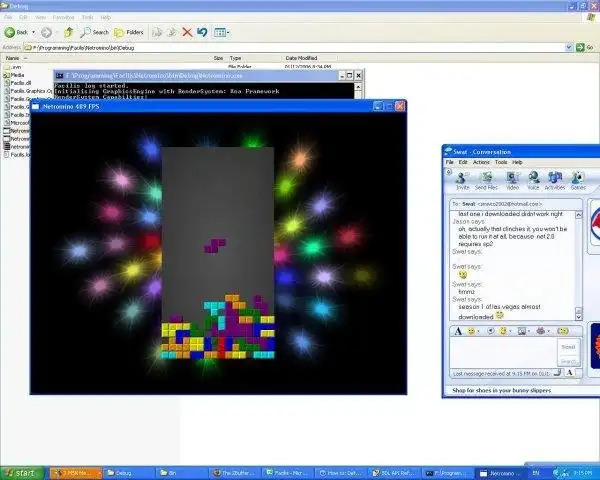Viewport: 600px width, 480px height.
Task: Sort files by the Name column header
Action: [13, 58]
